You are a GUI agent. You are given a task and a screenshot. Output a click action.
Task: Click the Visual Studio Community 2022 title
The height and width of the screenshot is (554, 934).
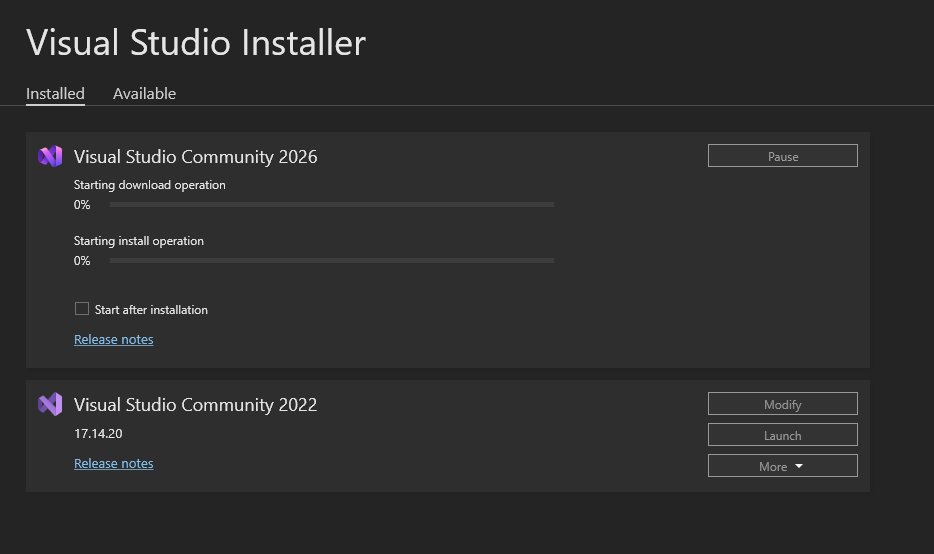tap(195, 404)
